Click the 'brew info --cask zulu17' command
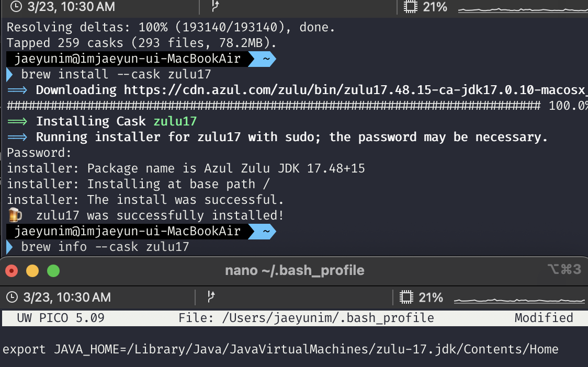 pyautogui.click(x=105, y=247)
